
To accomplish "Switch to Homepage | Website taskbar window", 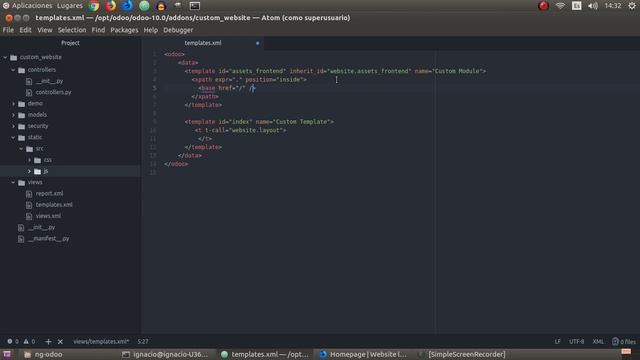I will click(x=363, y=354).
